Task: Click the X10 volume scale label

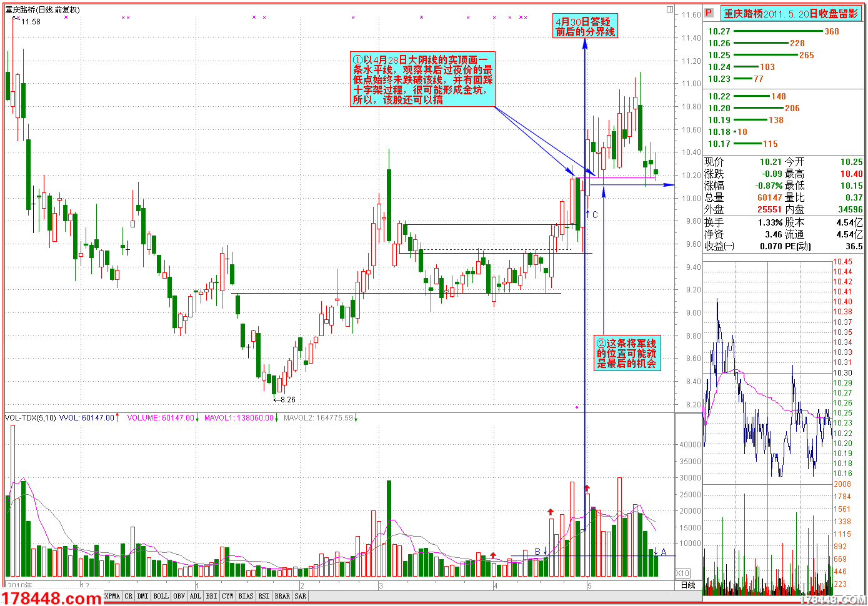Action: tap(683, 574)
